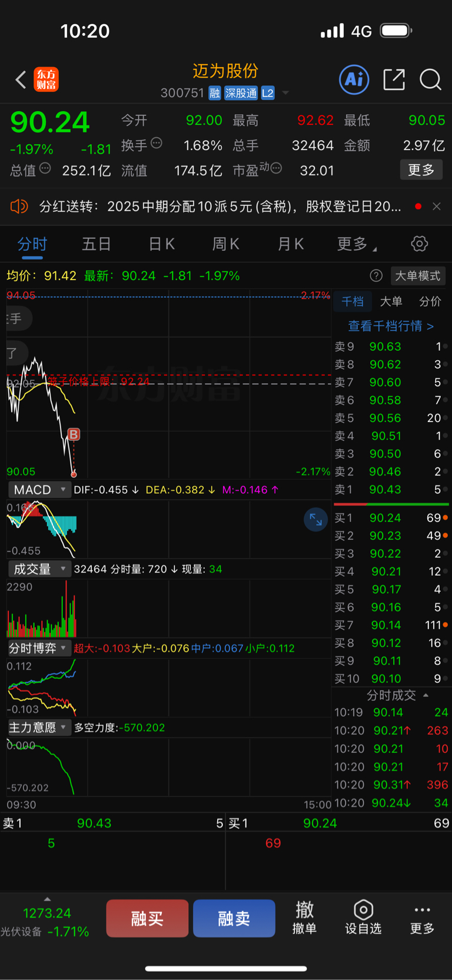Select 卖5 price 90.56 row

click(x=391, y=418)
